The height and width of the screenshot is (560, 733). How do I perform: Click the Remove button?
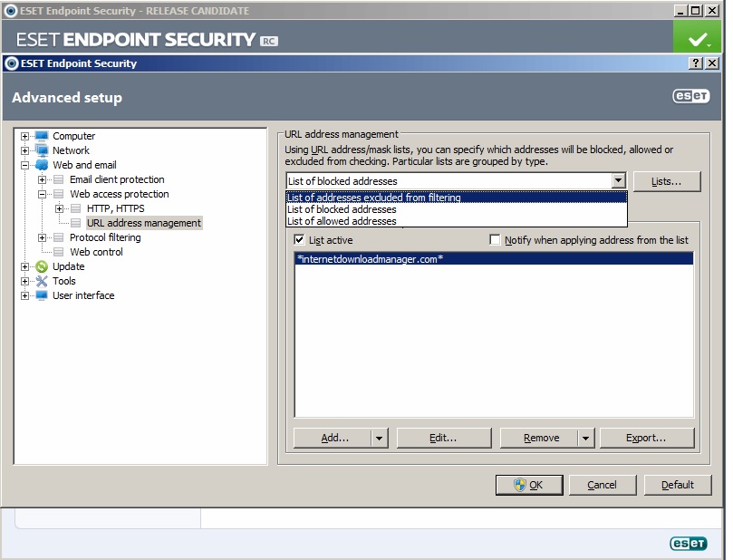pyautogui.click(x=539, y=438)
